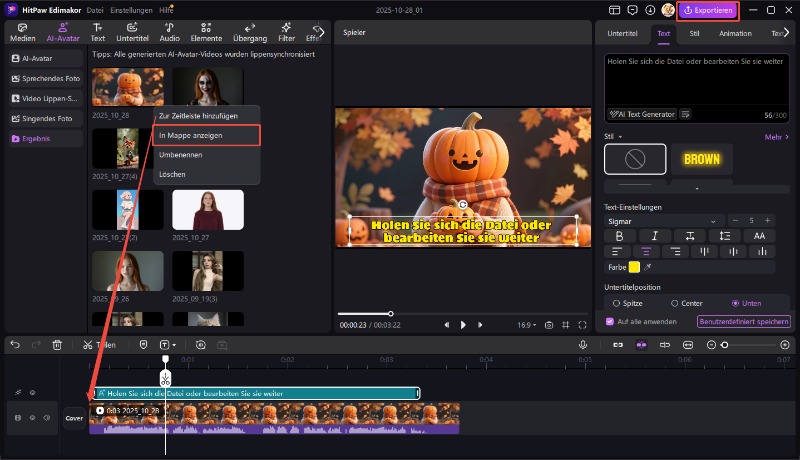Viewport: 800px width, 460px height.
Task: Click the marker shield icon in timeline toolbar
Action: click(143, 345)
